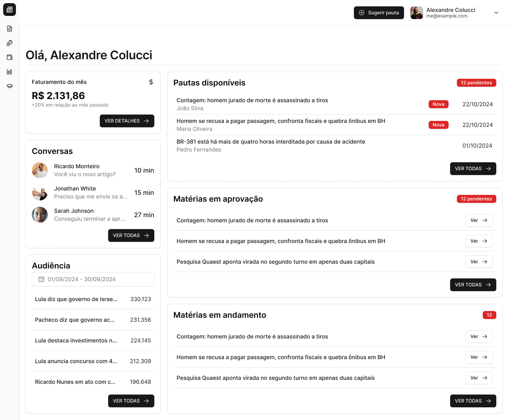Select the Matérias em aprovação heading
The image size is (509, 420).
tap(218, 199)
